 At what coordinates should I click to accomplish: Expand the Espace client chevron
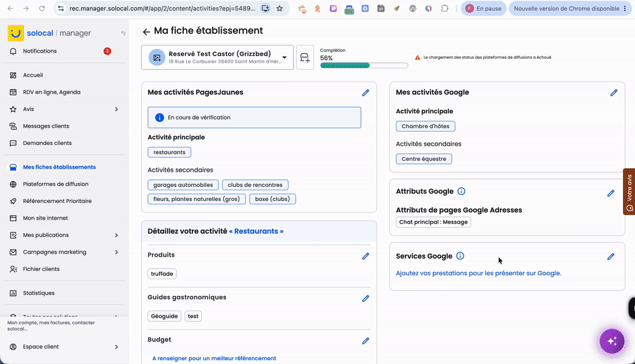point(116,347)
